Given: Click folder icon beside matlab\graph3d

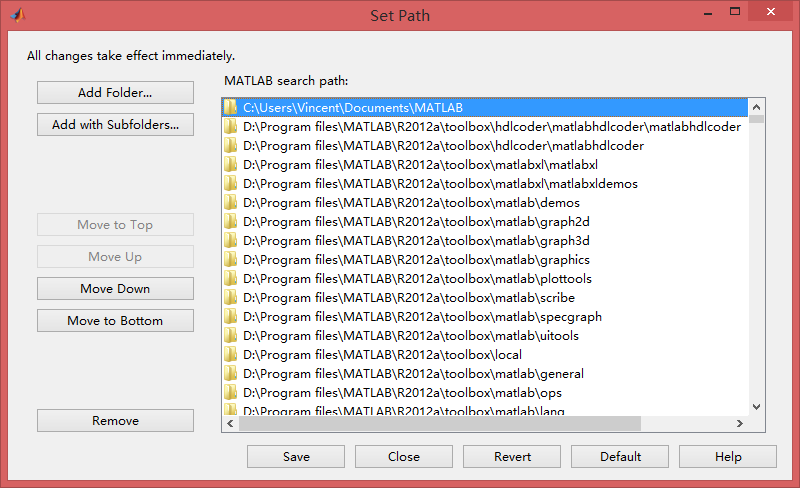Looking at the screenshot, I should coord(231,240).
